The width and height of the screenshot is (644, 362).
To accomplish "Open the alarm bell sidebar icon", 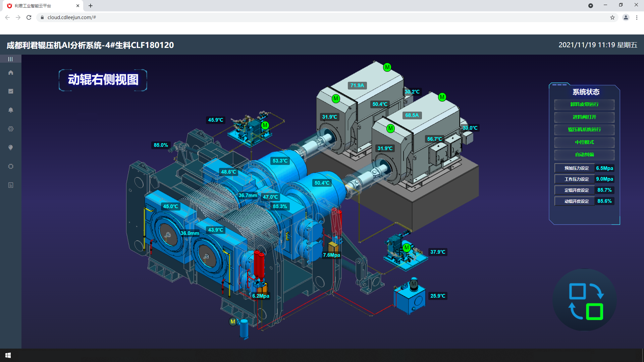I will [11, 110].
